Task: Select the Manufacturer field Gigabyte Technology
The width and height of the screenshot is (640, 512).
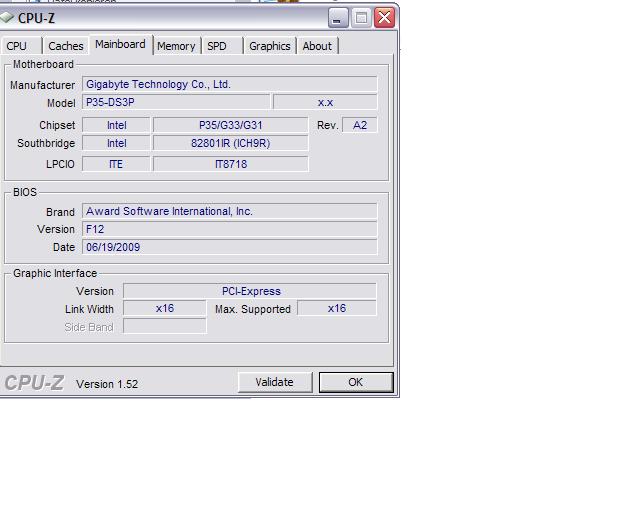Action: tap(229, 84)
